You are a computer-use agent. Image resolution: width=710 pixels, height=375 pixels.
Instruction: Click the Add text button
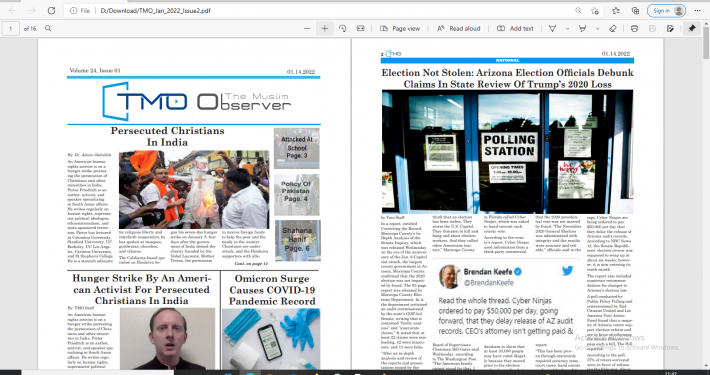pyautogui.click(x=515, y=29)
